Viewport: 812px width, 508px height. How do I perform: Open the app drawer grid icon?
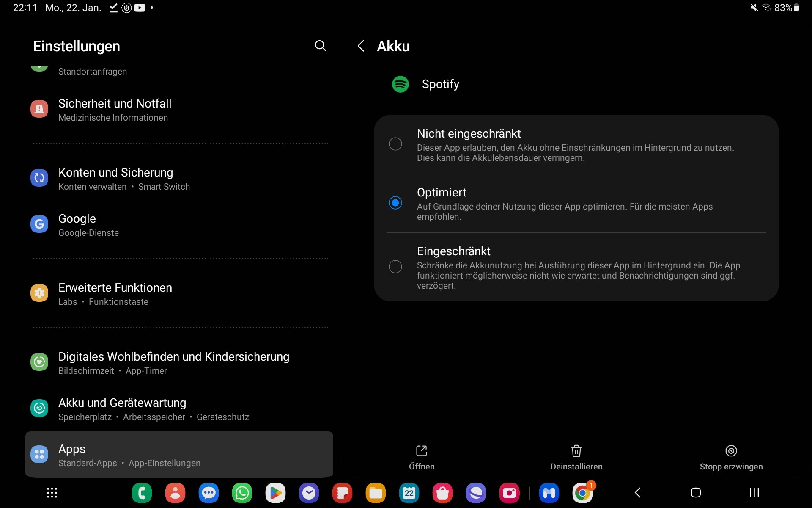coord(52,493)
